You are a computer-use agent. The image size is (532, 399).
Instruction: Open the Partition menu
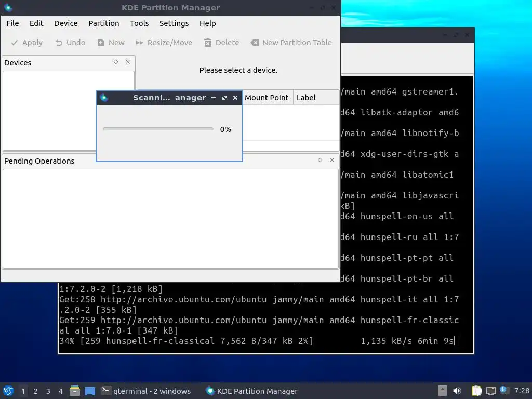click(104, 23)
